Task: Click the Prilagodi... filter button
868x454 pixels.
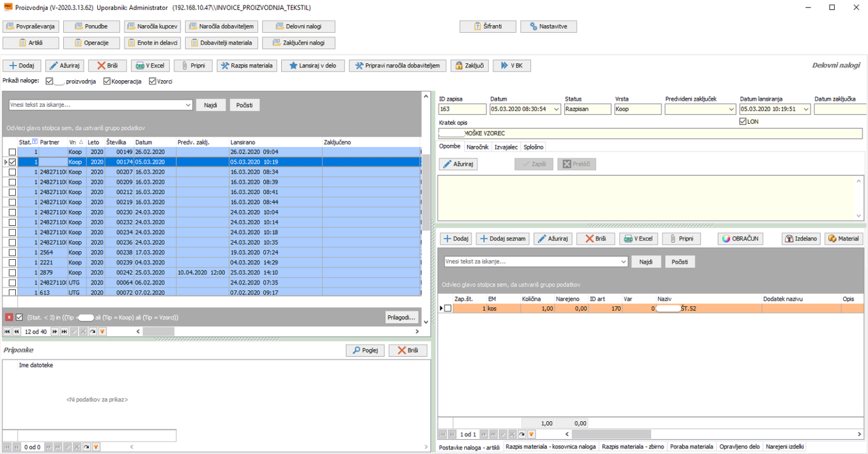Action: (402, 317)
